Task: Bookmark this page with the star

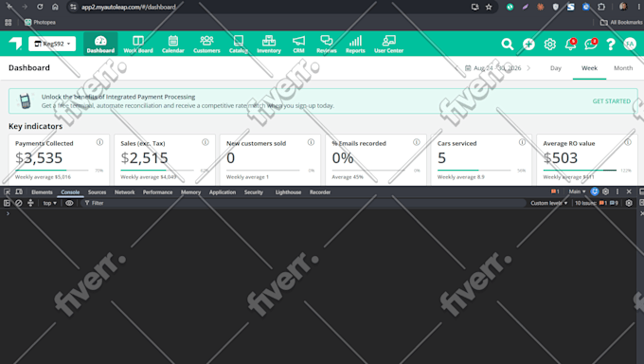Action: [x=489, y=7]
